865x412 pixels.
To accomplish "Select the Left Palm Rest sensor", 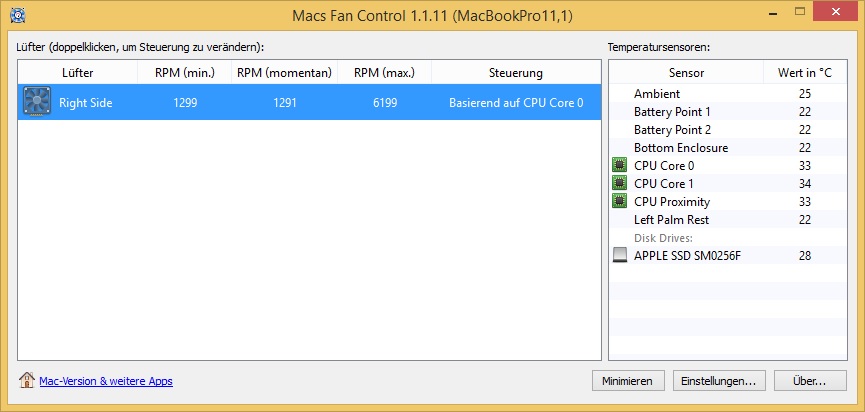I will (x=671, y=220).
